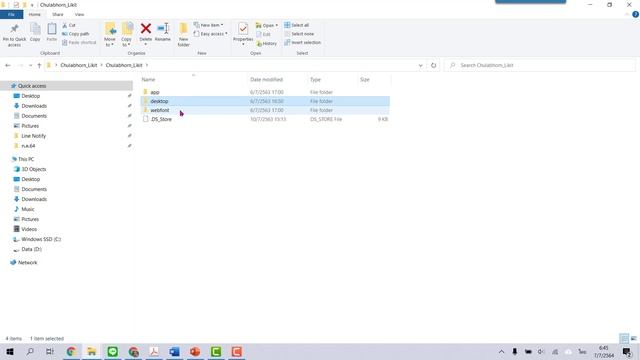The width and height of the screenshot is (640, 360).
Task: Open the Copy to dropdown
Action: 127,34
